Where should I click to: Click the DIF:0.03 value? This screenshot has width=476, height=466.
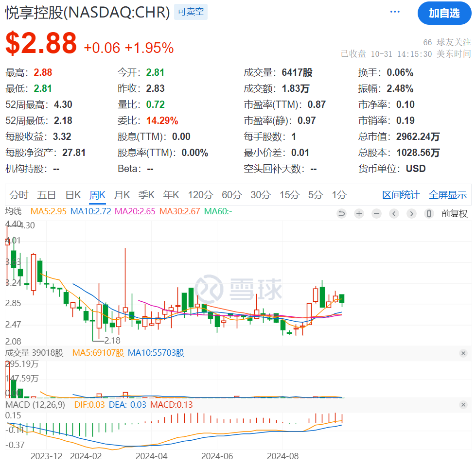pos(89,405)
